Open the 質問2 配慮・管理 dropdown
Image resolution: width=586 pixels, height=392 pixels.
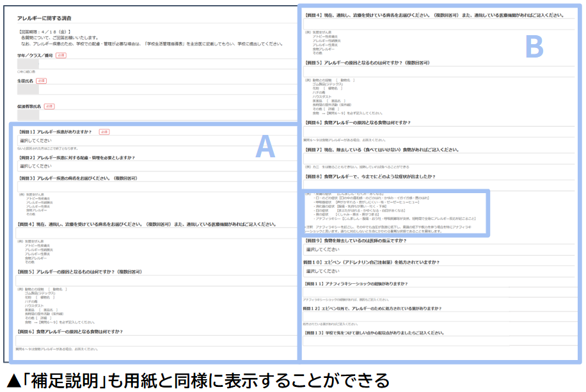tap(157, 166)
